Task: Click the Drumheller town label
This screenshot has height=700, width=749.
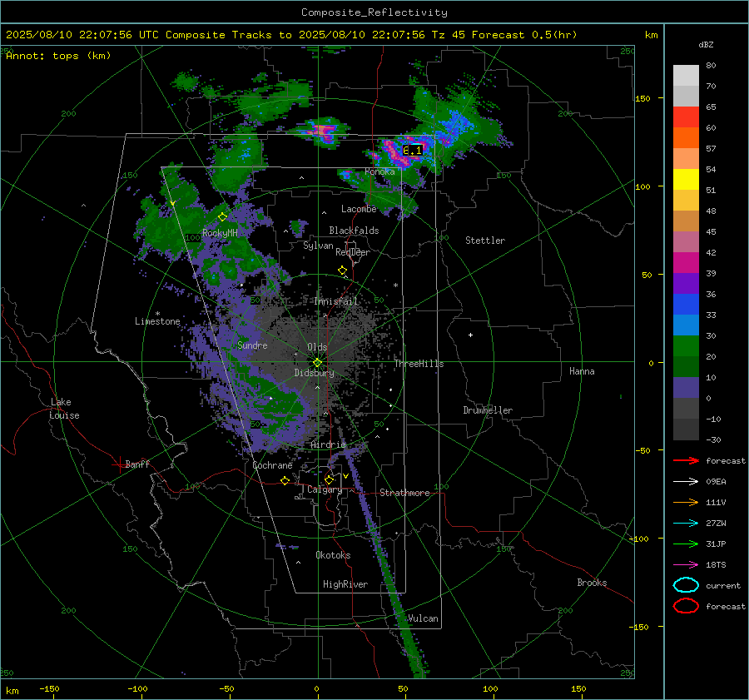Action: (488, 410)
